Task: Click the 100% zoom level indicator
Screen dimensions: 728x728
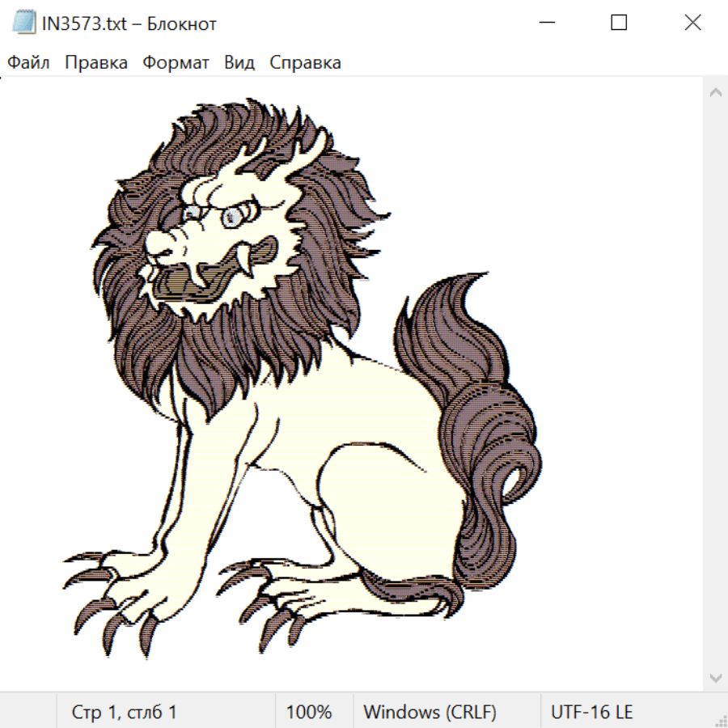Action: [x=309, y=712]
